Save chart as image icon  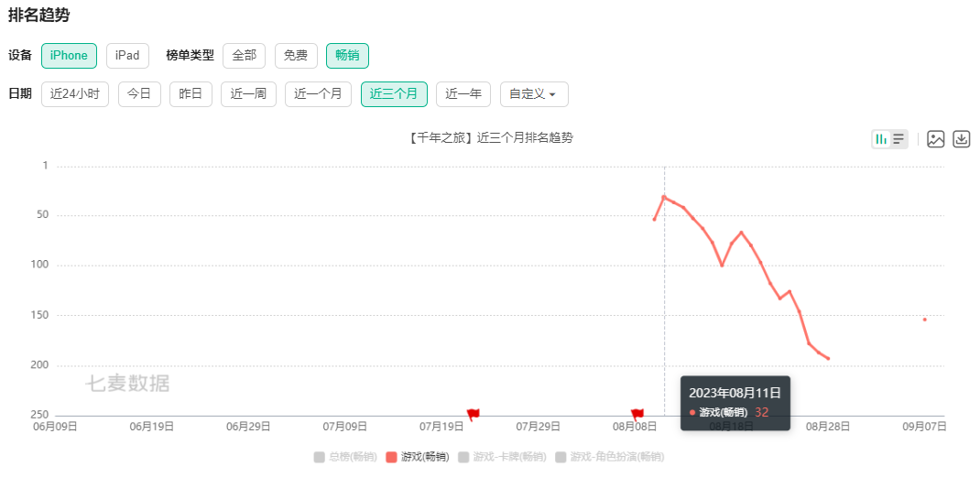936,139
